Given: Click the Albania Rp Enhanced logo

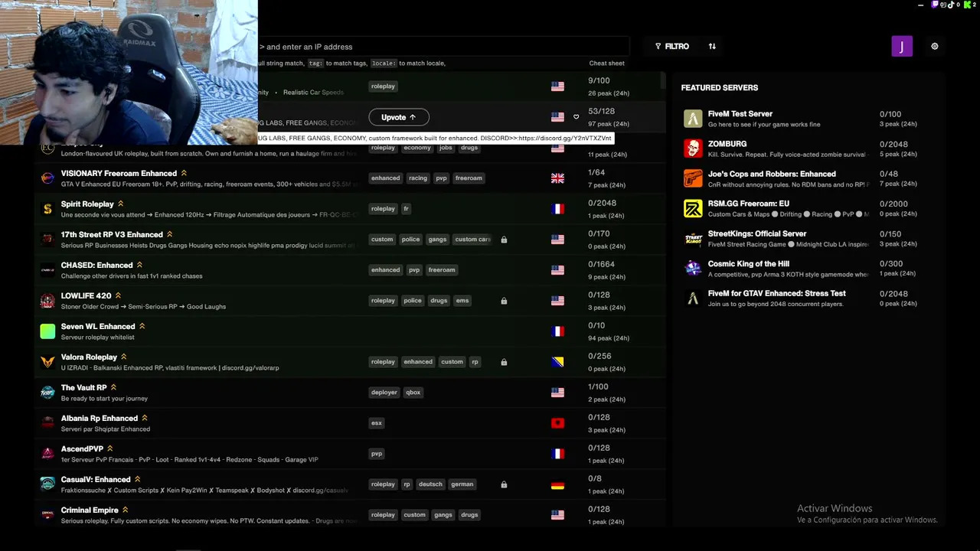Looking at the screenshot, I should pyautogui.click(x=47, y=423).
